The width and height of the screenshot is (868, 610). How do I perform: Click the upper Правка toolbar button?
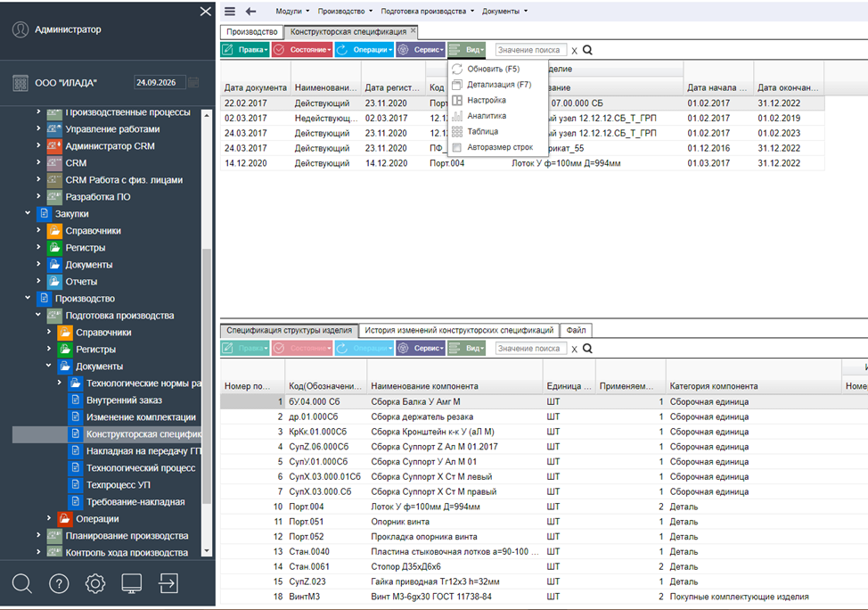(x=245, y=50)
